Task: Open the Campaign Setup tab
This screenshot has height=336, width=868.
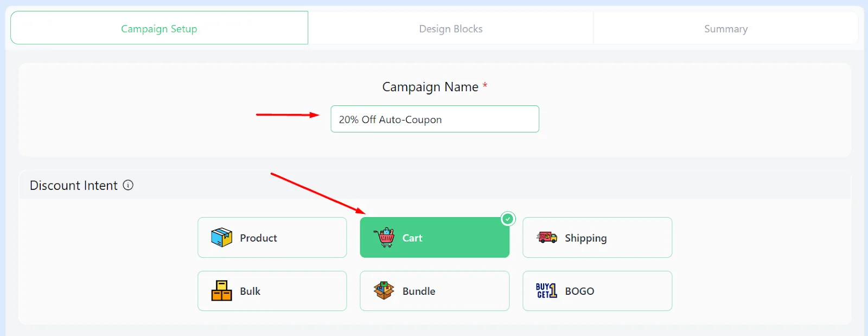Action: [159, 29]
